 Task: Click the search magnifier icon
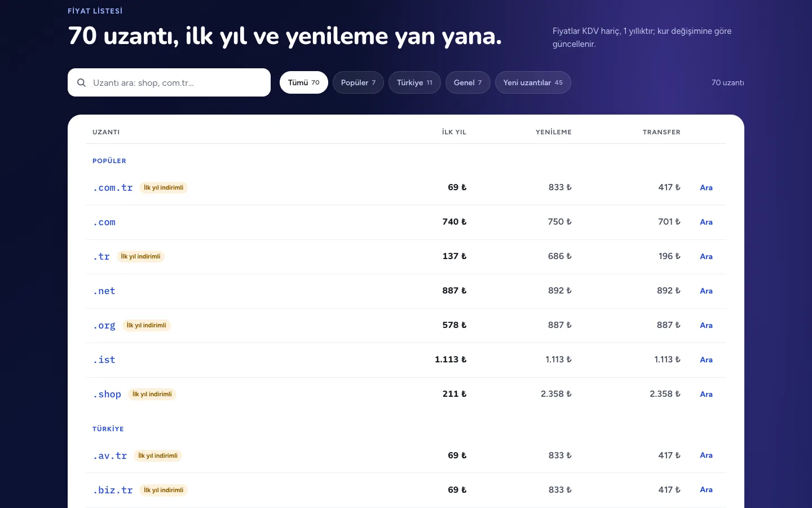[81, 82]
